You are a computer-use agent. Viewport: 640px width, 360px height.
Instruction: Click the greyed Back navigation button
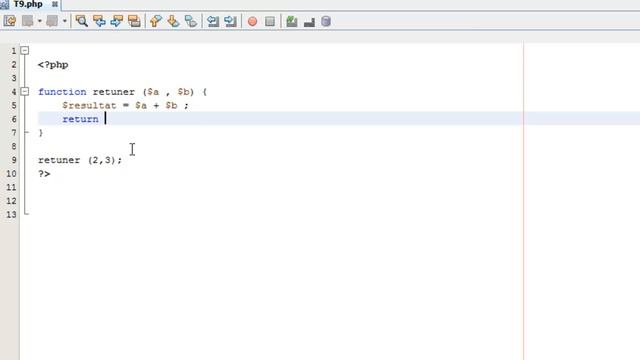(x=28, y=21)
